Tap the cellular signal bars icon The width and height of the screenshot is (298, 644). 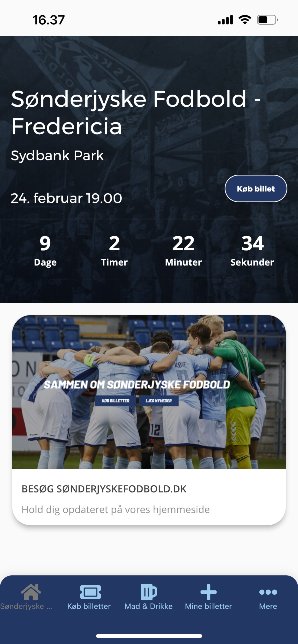(x=225, y=20)
